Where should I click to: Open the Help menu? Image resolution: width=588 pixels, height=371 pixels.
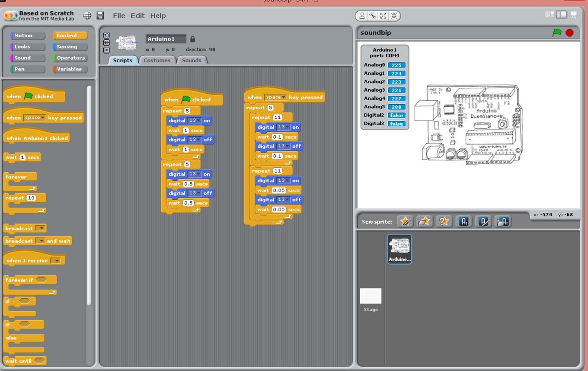pos(158,16)
